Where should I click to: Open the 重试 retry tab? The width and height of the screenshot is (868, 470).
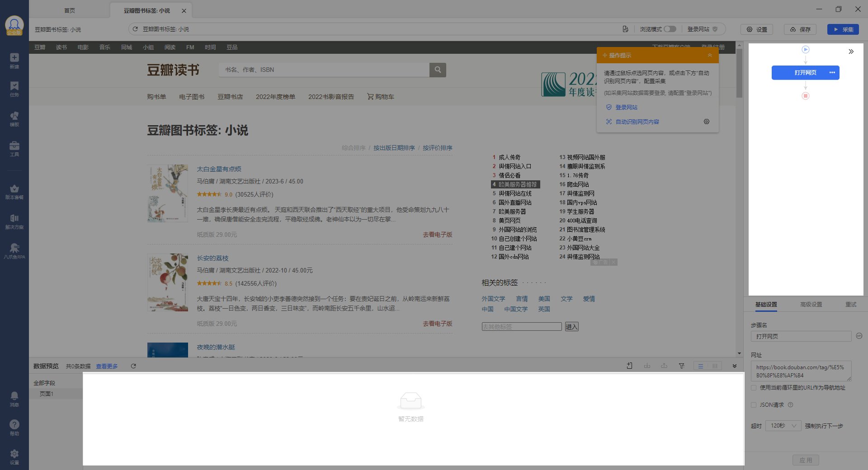[x=851, y=305]
